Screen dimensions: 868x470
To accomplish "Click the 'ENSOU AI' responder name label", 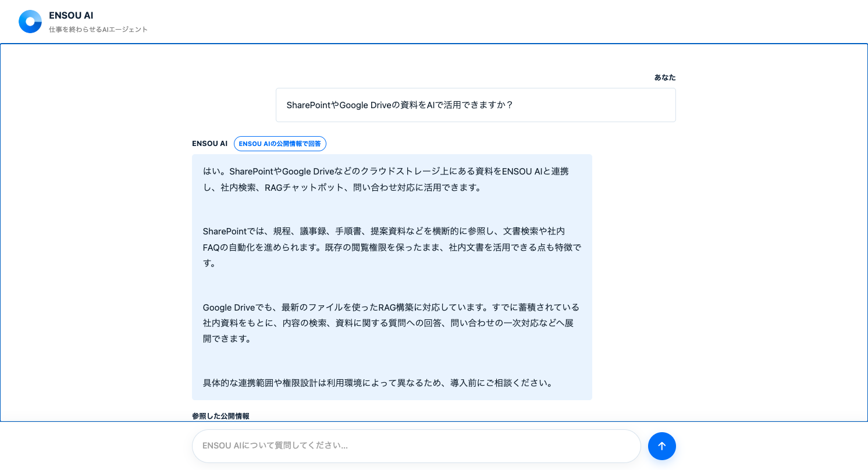I will [x=209, y=144].
